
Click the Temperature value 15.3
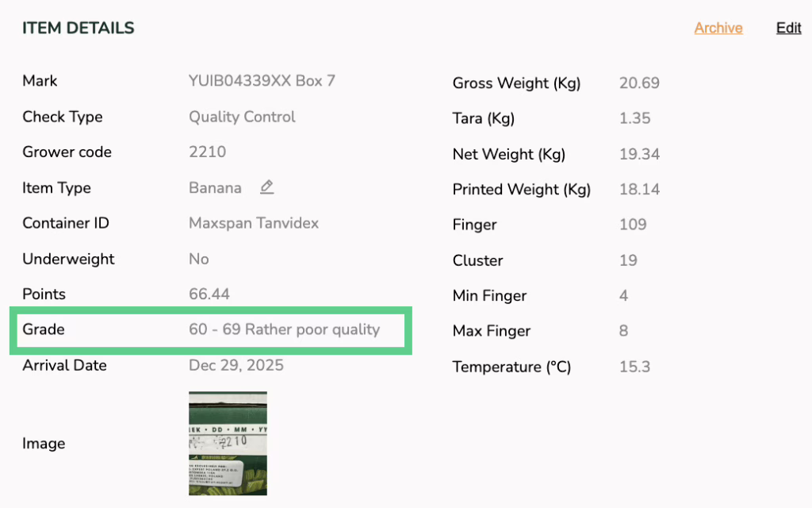(634, 367)
